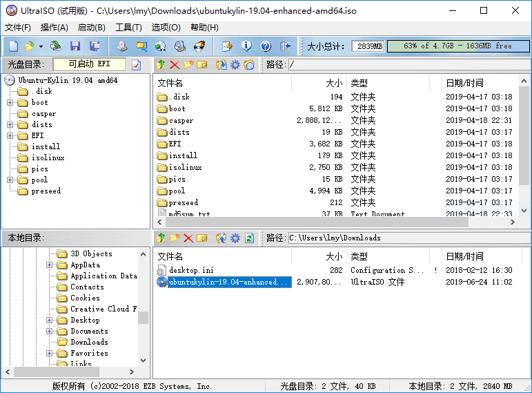Click the disc pane path field
Screen dimensions: 532x393
point(409,64)
